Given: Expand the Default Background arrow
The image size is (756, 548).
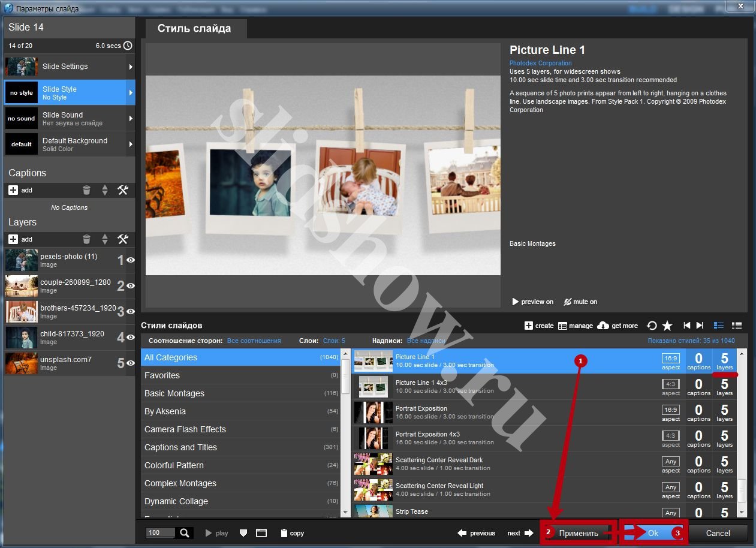Looking at the screenshot, I should pos(131,144).
